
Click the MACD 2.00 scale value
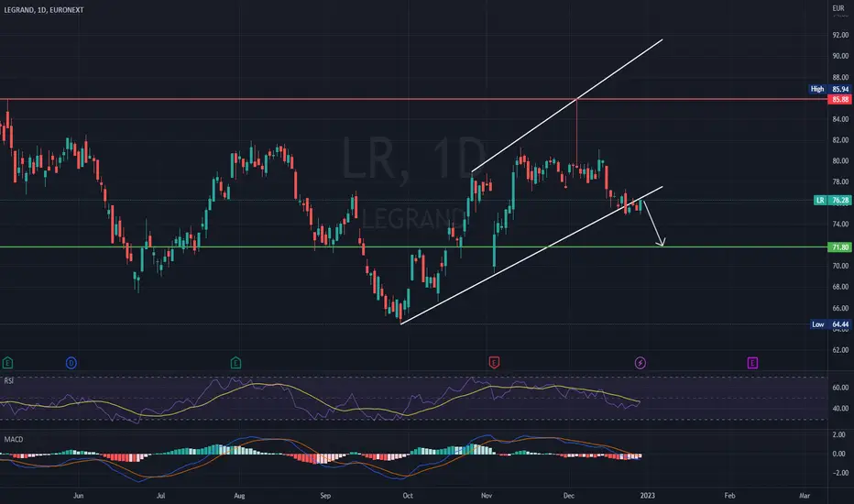point(838,434)
